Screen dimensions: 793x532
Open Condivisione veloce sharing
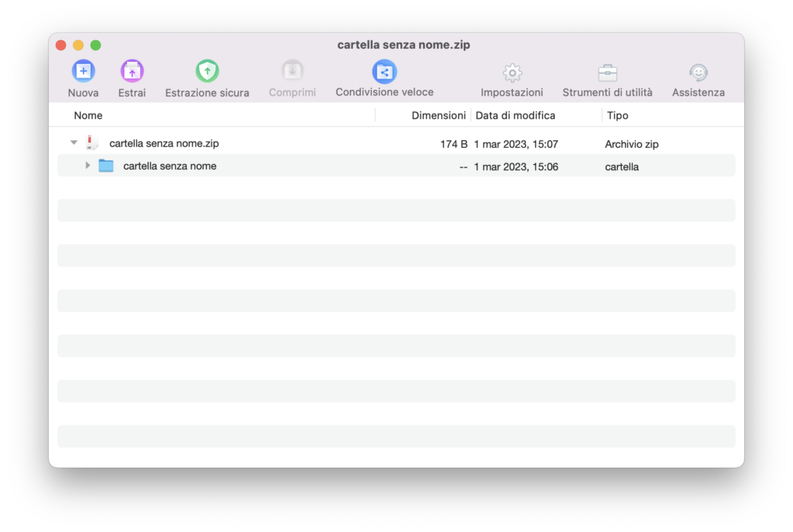point(384,72)
